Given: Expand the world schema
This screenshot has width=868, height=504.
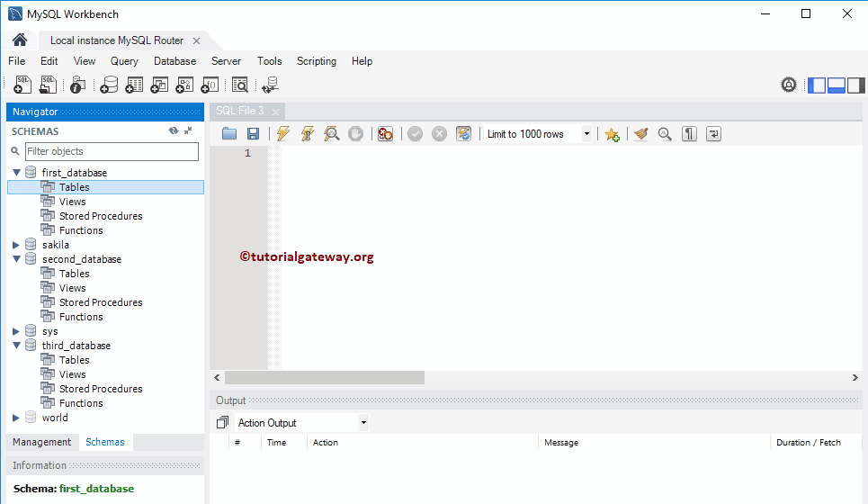Looking at the screenshot, I should pos(16,418).
